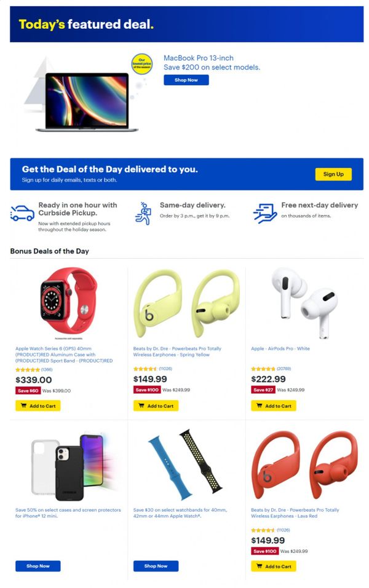
Task: Click the curbside pickup car icon
Action: [x=22, y=213]
